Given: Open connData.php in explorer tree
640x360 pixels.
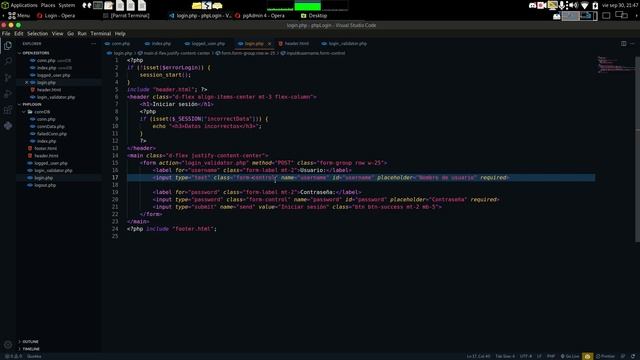Looking at the screenshot, I should [x=50, y=127].
